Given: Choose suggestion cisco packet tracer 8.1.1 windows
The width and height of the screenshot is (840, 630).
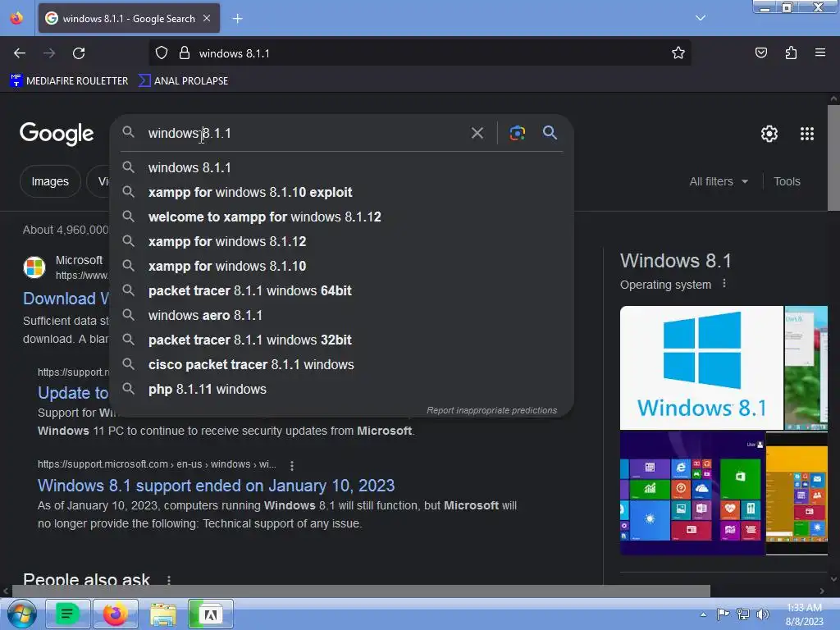Looking at the screenshot, I should (x=342, y=365).
